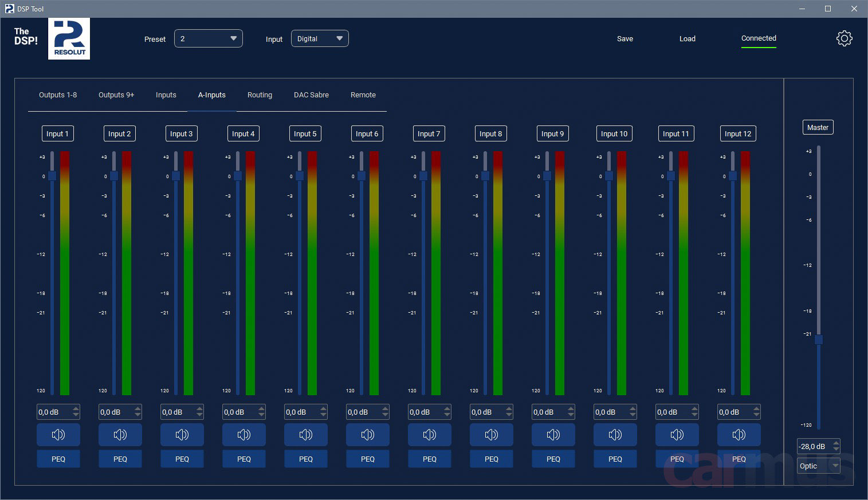Open the Preset dropdown
Viewport: 868px width, 500px height.
(209, 38)
